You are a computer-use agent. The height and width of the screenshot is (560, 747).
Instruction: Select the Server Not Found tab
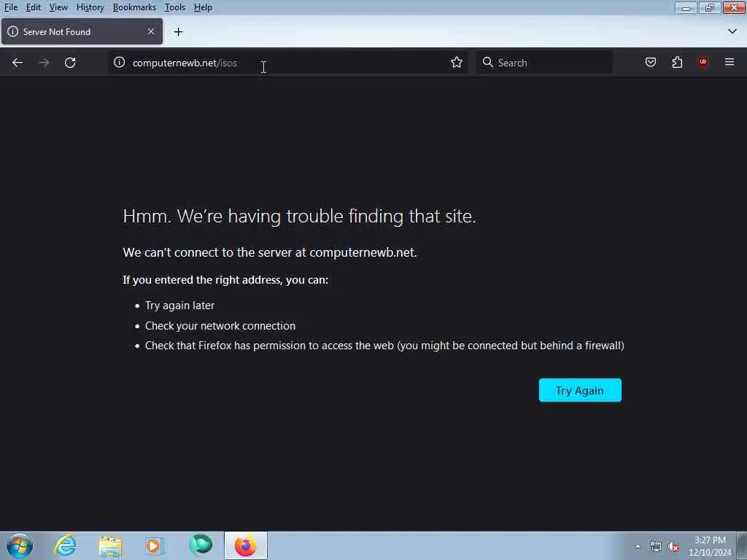coord(82,31)
